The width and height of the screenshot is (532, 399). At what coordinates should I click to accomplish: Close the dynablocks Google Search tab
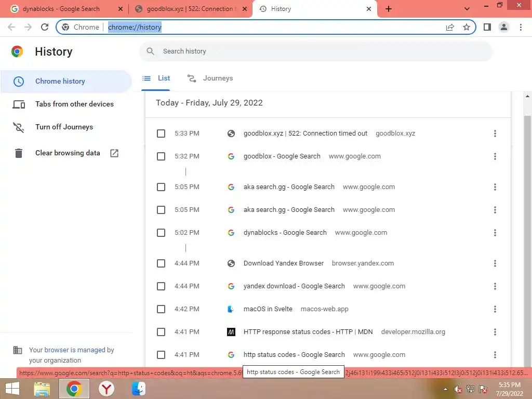tap(121, 9)
